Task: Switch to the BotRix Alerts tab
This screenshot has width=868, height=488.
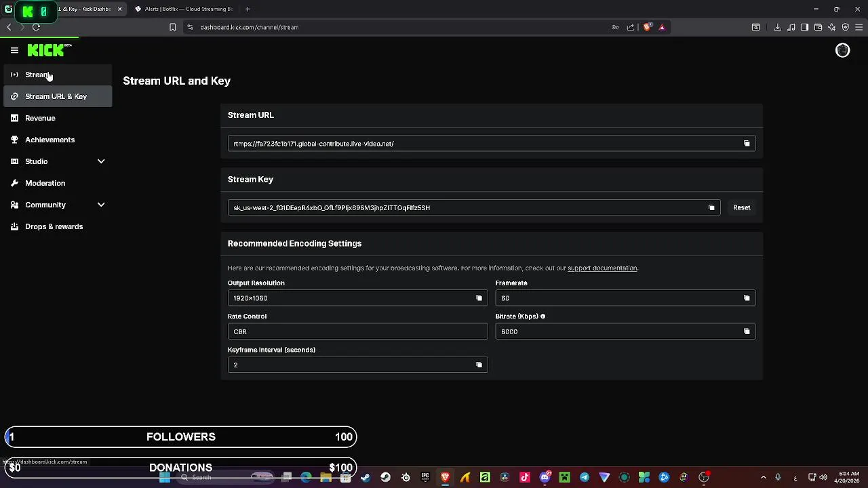Action: coord(183,9)
